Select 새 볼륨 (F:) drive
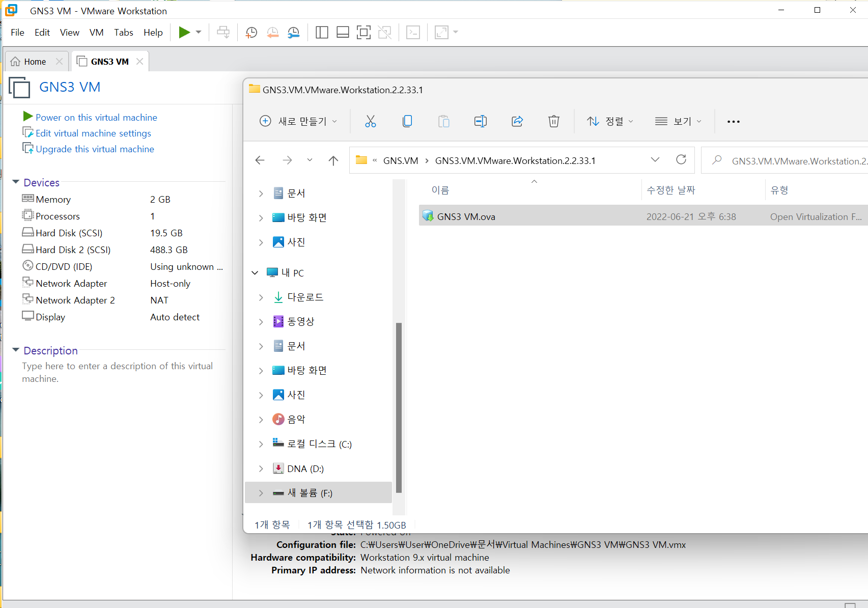Screen dimensions: 868x608 [319, 493]
